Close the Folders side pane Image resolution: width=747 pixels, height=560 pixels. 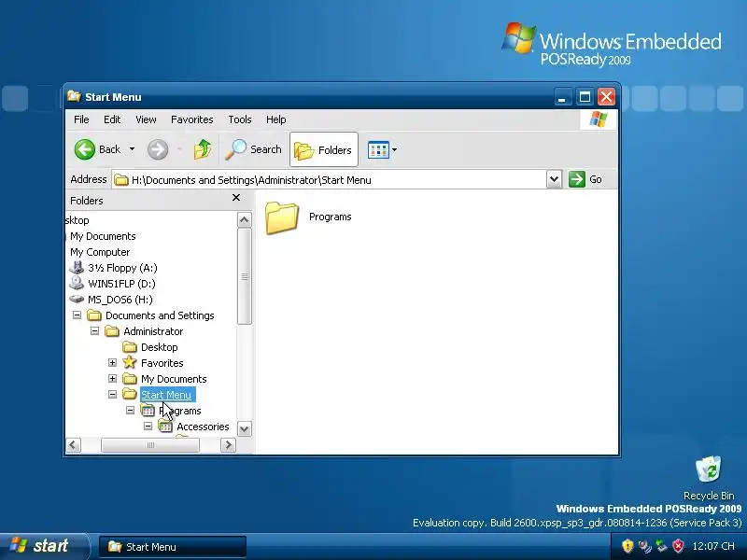pos(236,198)
